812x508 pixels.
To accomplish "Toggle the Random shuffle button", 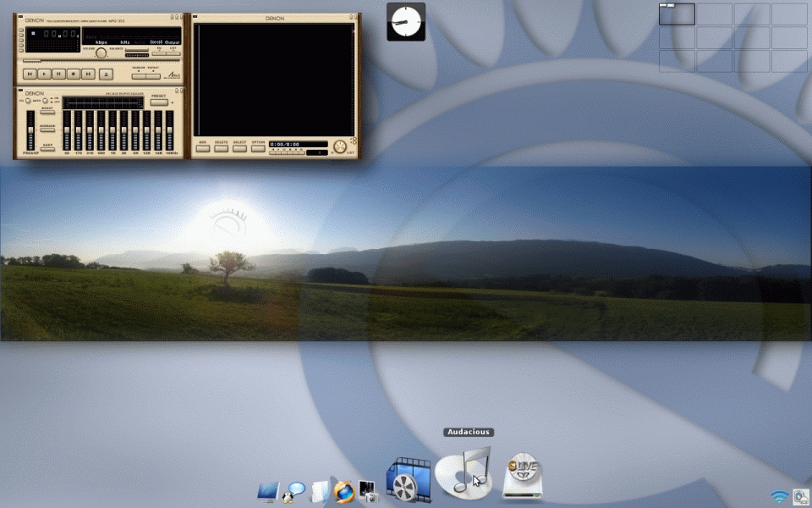I will click(x=139, y=76).
